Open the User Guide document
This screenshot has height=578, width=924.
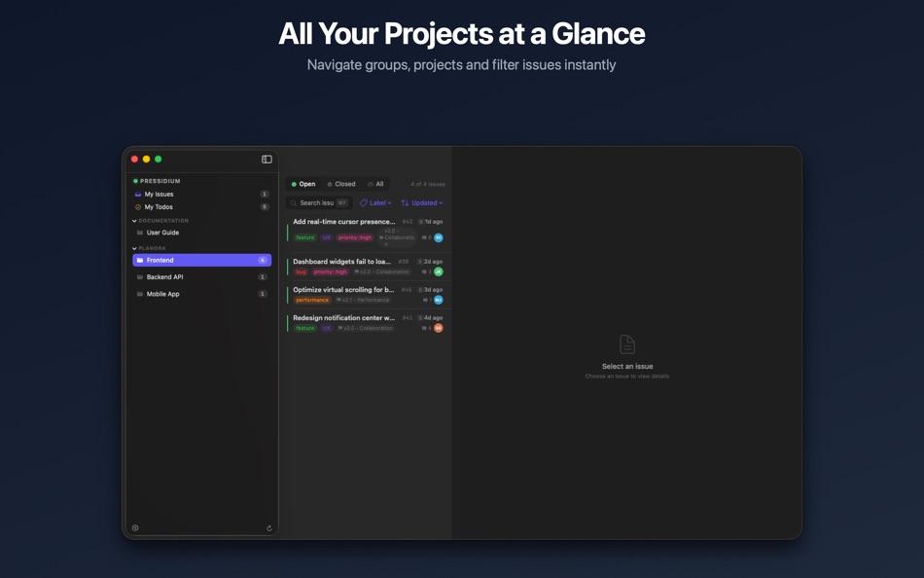(161, 233)
